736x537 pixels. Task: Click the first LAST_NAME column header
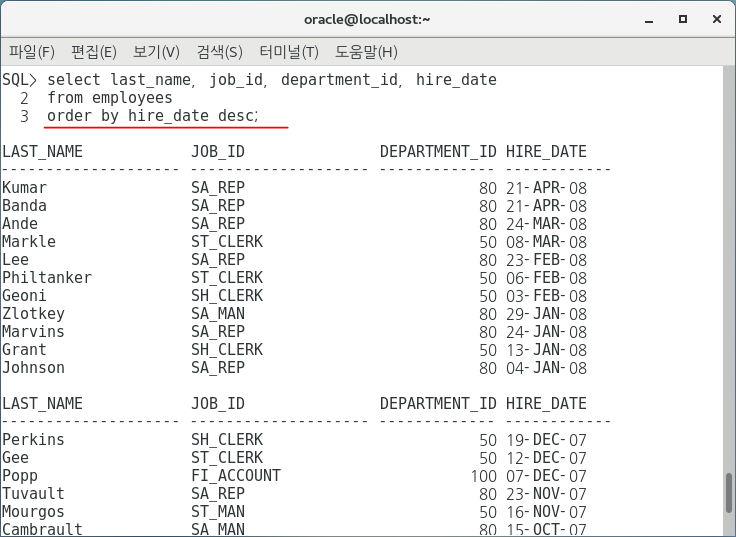[42, 152]
